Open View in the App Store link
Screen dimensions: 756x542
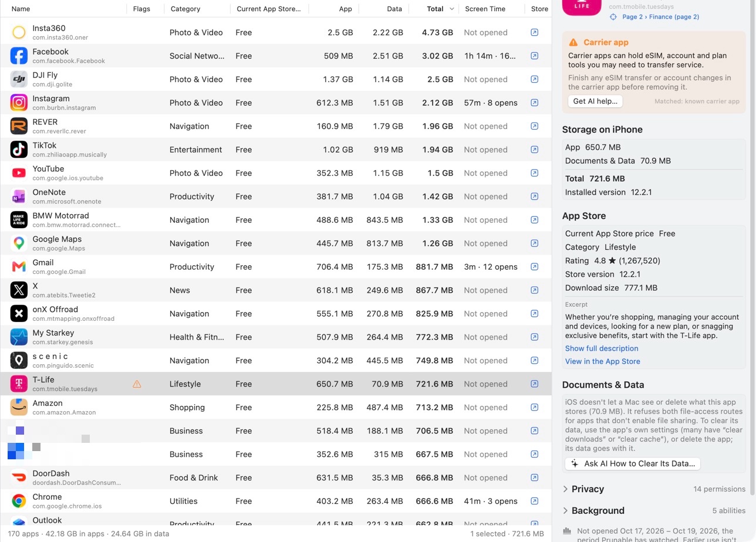coord(603,362)
